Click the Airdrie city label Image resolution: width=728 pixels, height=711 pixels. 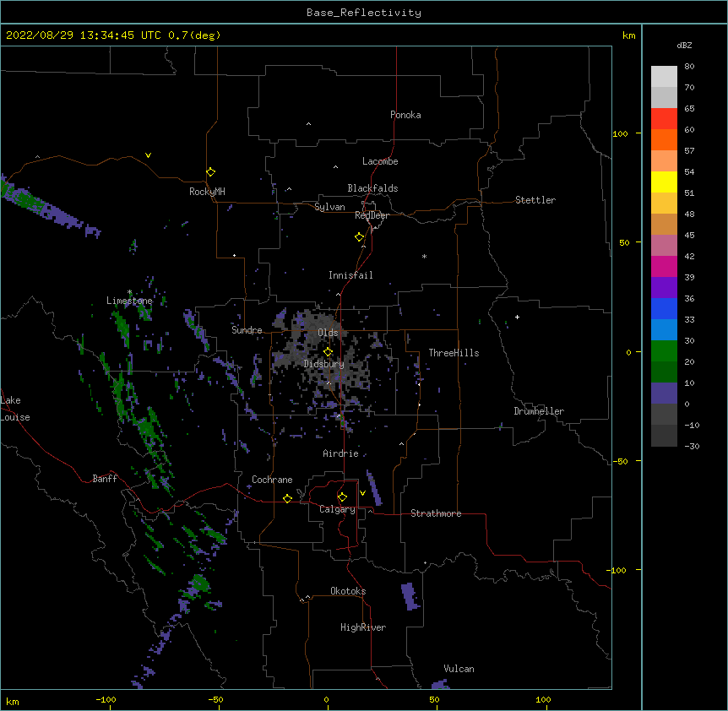(341, 453)
